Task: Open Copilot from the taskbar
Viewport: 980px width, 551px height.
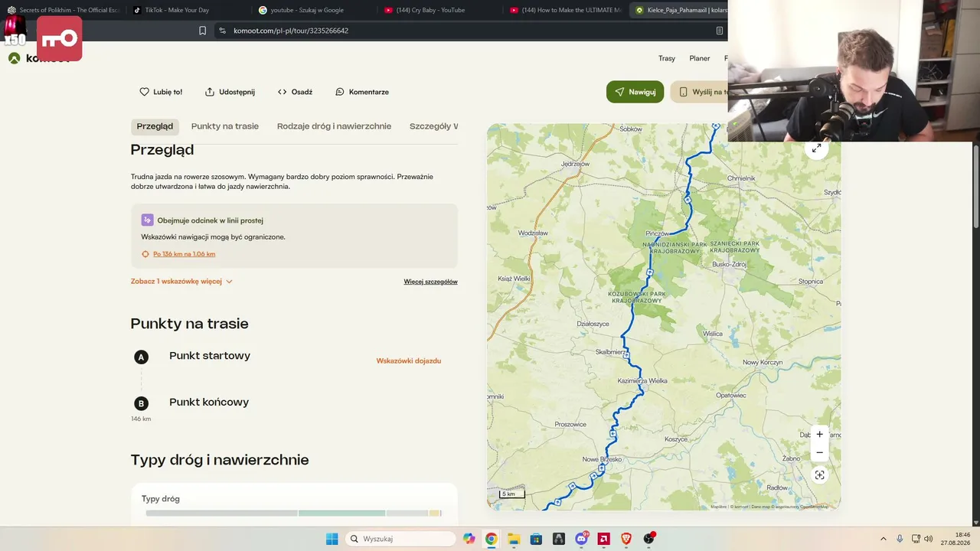Action: coord(469,539)
